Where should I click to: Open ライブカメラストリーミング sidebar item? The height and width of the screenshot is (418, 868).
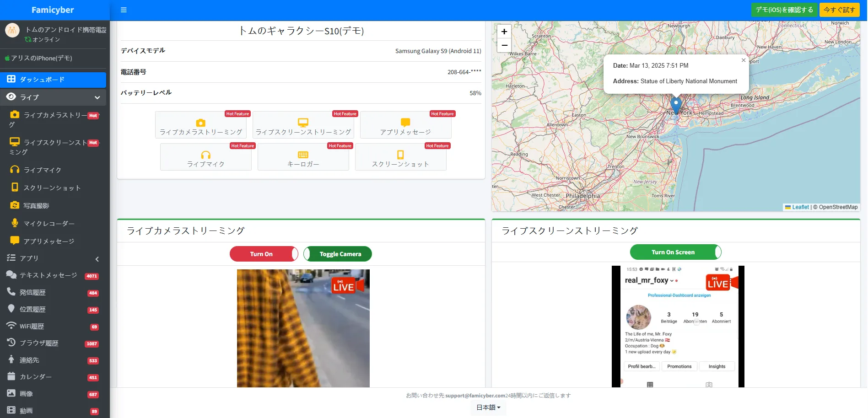pos(53,120)
